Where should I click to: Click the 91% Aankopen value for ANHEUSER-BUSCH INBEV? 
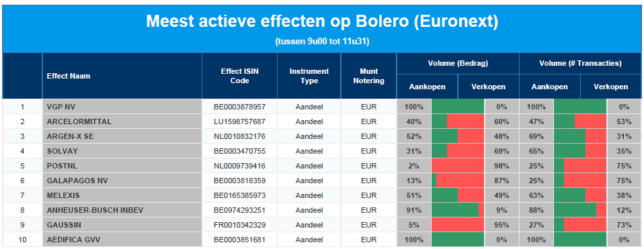[x=413, y=210]
